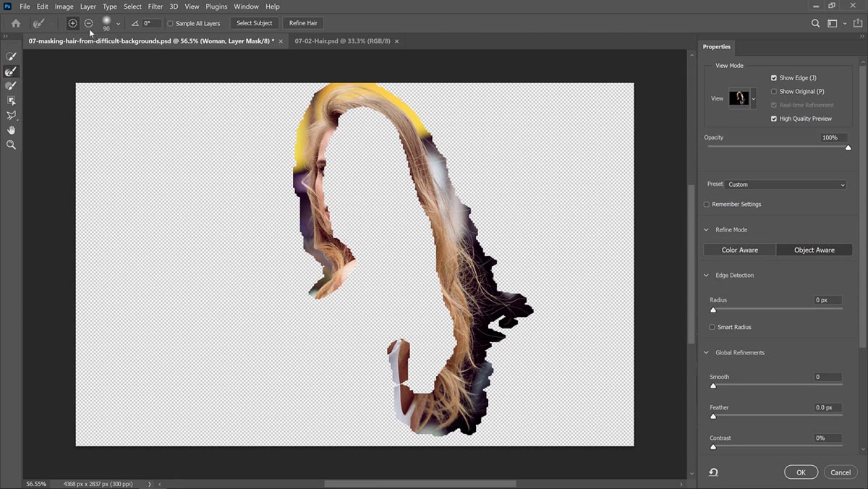Enable Remember Settings checkbox
The height and width of the screenshot is (489, 868).
(x=707, y=204)
